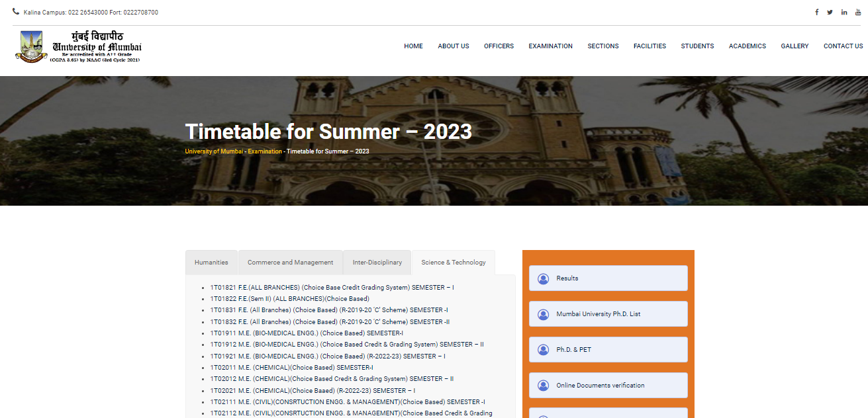868x418 pixels.
Task: Open timetable 1T01822 F.E.(Sem II) link
Action: coord(290,299)
